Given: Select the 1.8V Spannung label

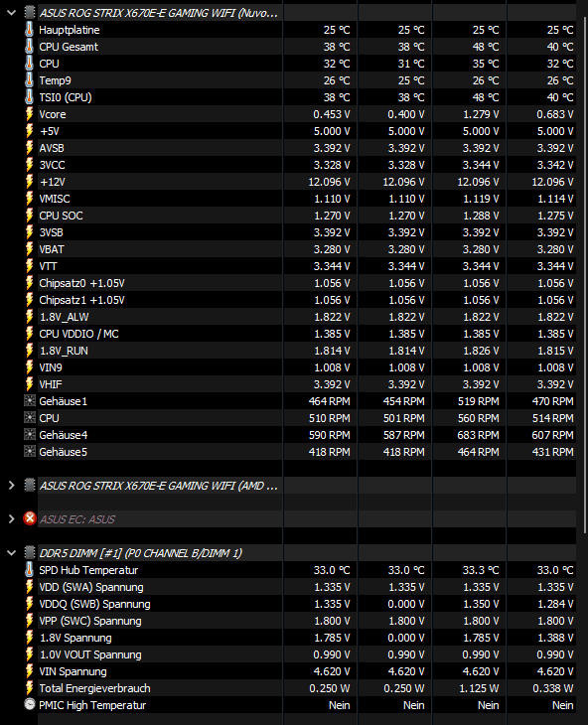Looking at the screenshot, I should 75,638.
